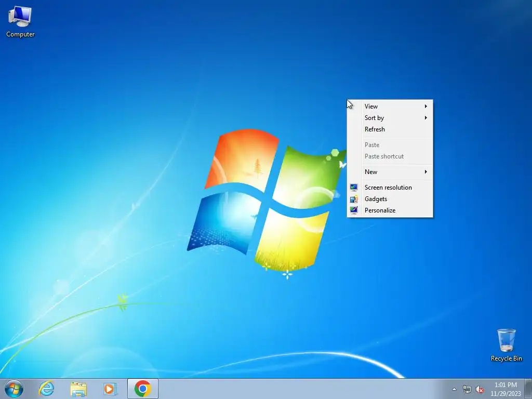Click the Show desktop button
Screen dimensions: 532x399
pos(528,389)
